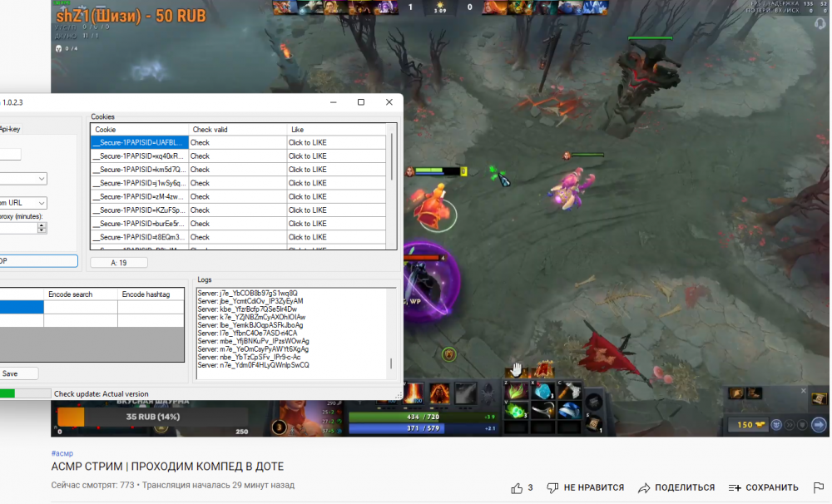Click the report flag icon

click(x=820, y=488)
